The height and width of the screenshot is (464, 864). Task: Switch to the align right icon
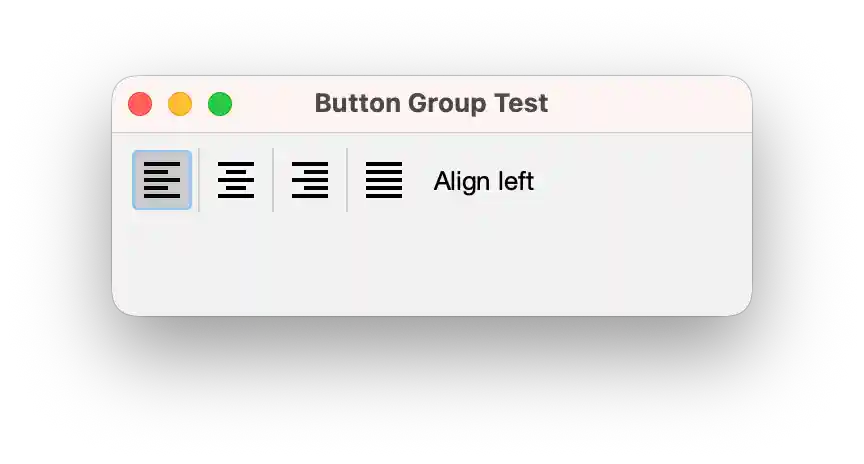click(x=310, y=180)
